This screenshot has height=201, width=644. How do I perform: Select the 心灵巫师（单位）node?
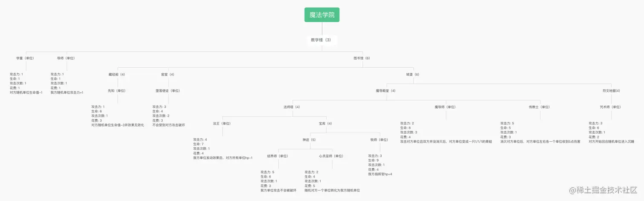(x=331, y=156)
